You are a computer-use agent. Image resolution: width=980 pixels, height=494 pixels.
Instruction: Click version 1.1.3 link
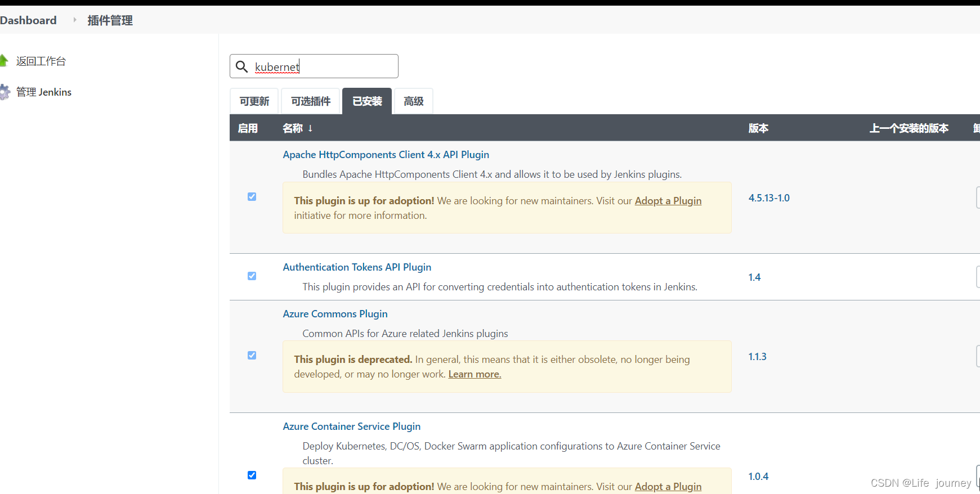tap(757, 357)
